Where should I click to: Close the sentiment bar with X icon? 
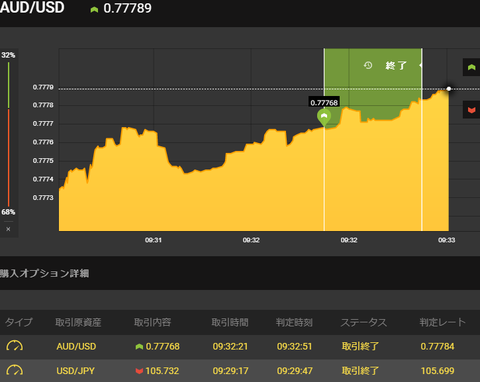click(x=8, y=229)
